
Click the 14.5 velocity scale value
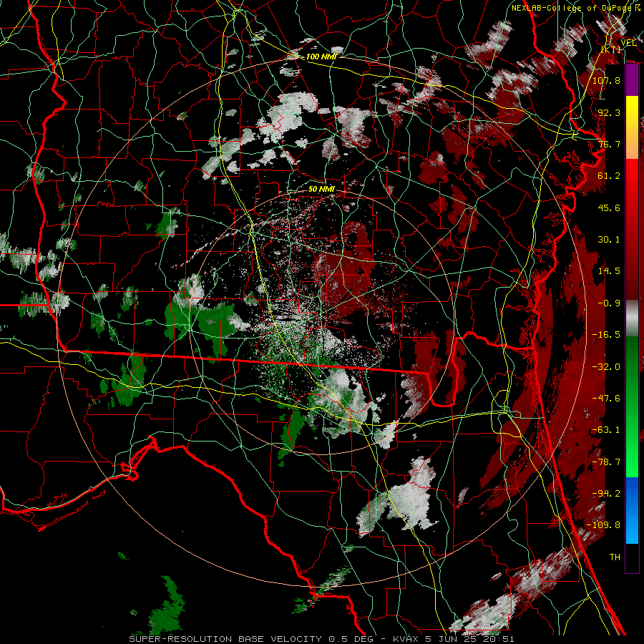click(609, 271)
